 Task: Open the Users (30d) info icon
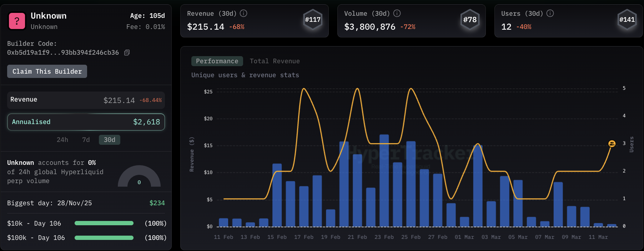pyautogui.click(x=550, y=14)
